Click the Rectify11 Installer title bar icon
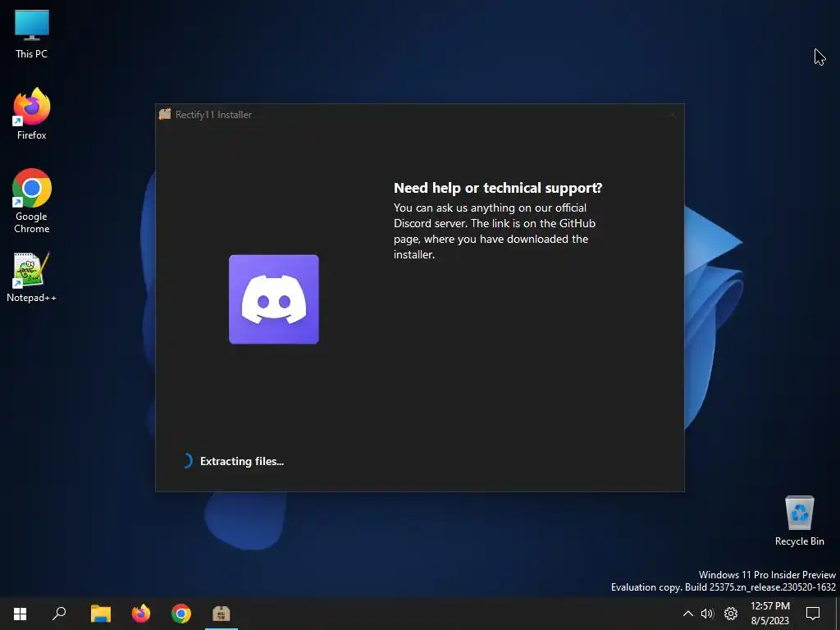840x630 pixels. [165, 114]
